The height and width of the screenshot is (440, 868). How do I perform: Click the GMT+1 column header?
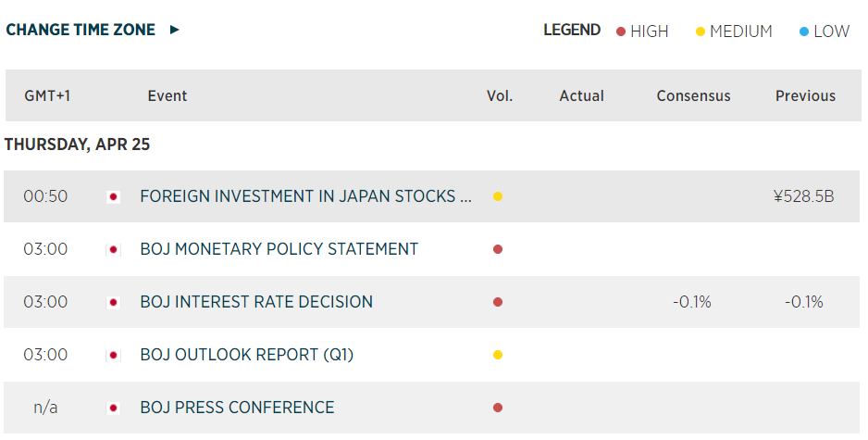47,95
